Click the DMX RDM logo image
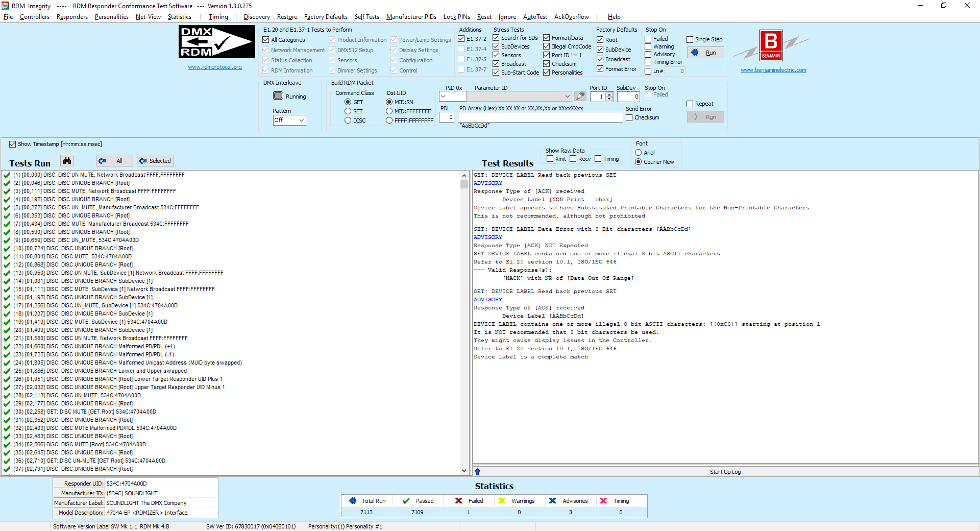 (x=217, y=42)
